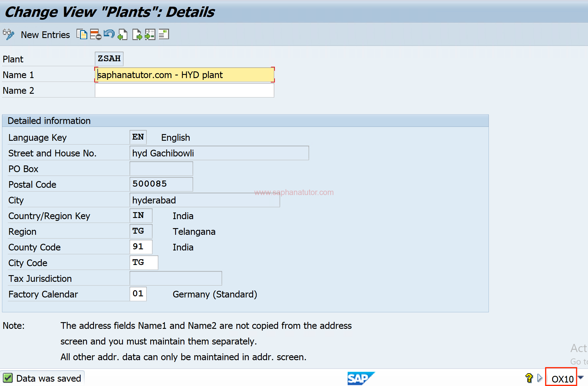Open the status bar dropdown arrow

[x=581, y=378]
